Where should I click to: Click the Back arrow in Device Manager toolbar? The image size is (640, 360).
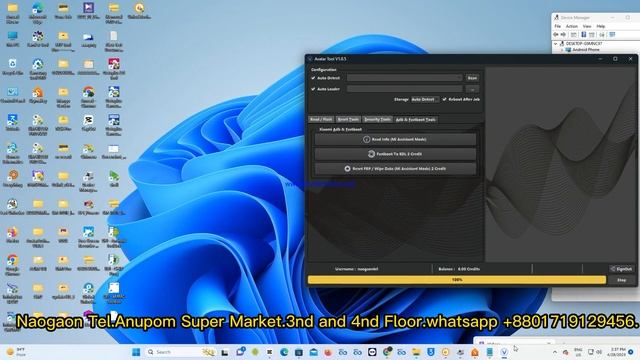pyautogui.click(x=556, y=35)
